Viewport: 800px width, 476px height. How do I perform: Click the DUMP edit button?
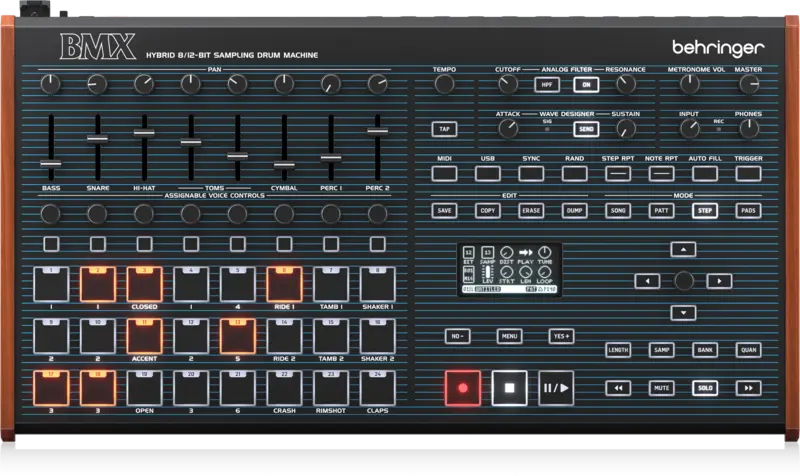574,211
